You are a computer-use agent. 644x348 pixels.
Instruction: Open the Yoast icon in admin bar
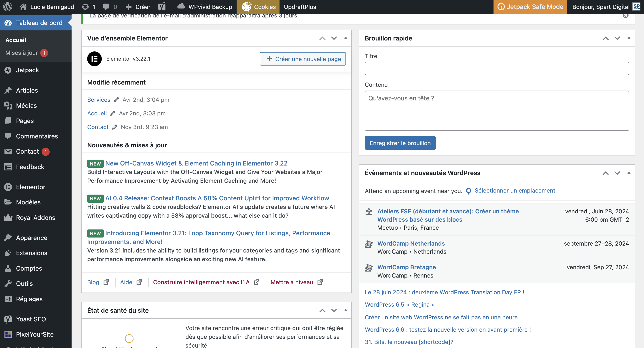coord(162,7)
